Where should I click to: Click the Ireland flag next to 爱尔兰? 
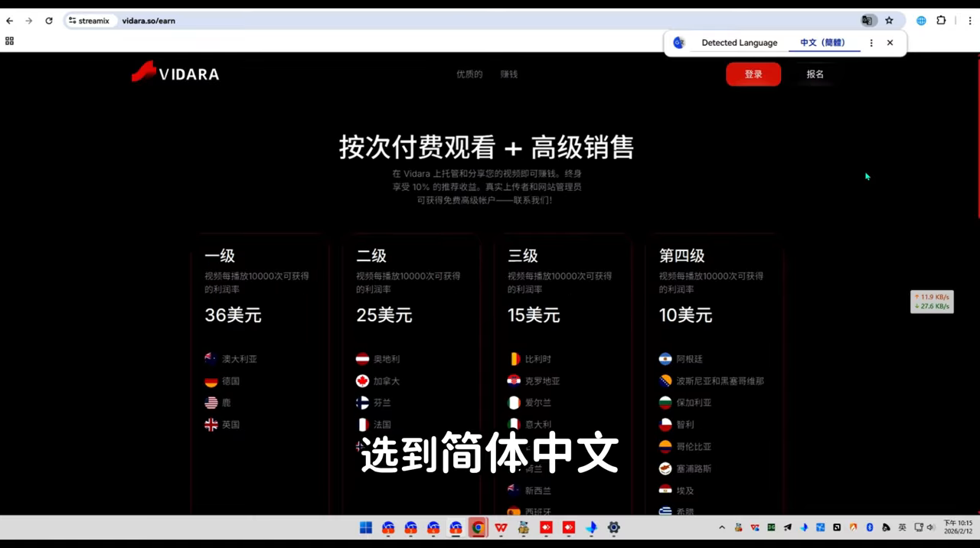514,403
